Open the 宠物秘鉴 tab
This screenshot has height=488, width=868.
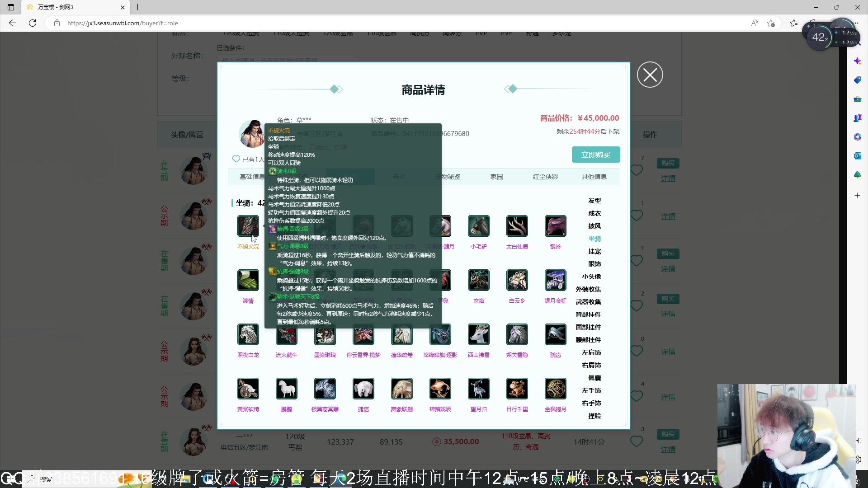[x=448, y=177]
